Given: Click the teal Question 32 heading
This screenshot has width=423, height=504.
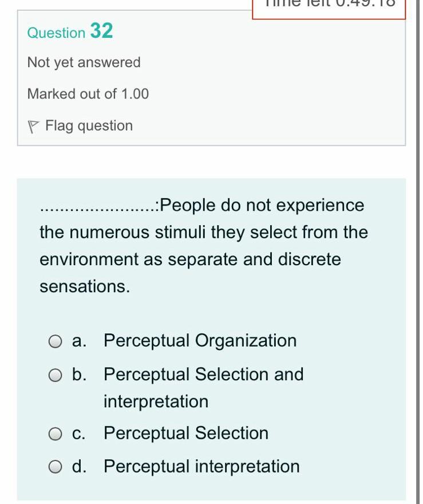Looking at the screenshot, I should pyautogui.click(x=70, y=33).
